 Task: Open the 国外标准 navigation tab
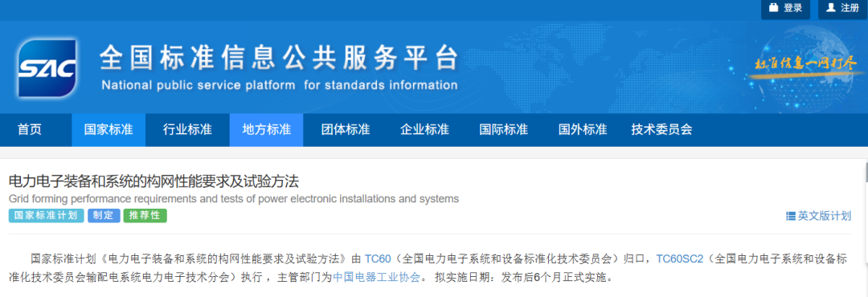tap(583, 130)
